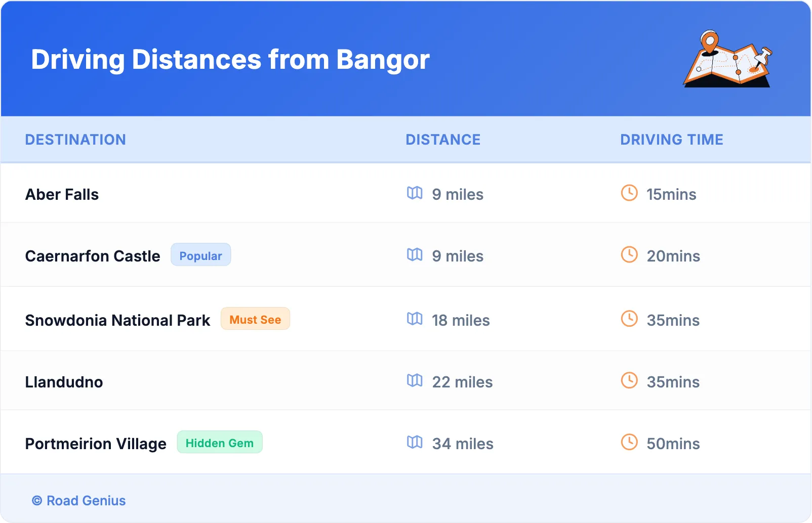The image size is (812, 523).
Task: Click the 9 miles value for Aber Falls
Action: pyautogui.click(x=458, y=195)
